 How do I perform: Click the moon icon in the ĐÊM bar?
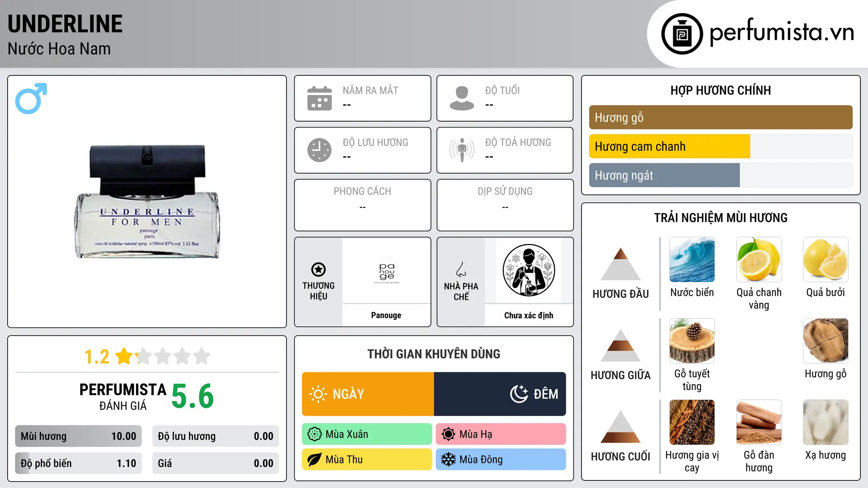(519, 394)
